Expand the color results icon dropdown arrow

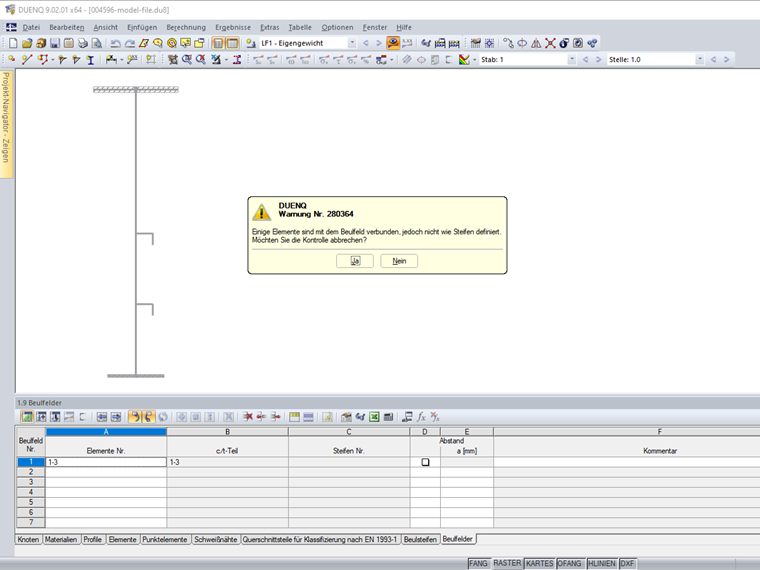[475, 60]
